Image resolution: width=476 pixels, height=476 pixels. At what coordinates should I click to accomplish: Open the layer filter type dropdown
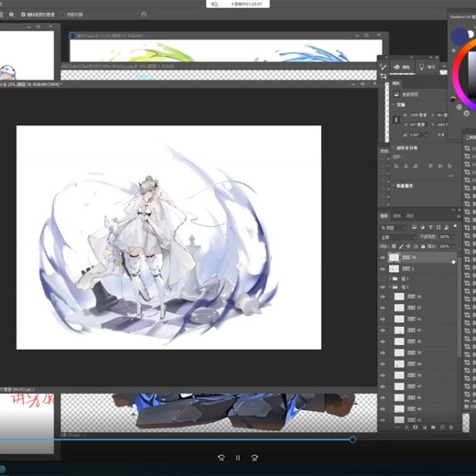pos(394,228)
